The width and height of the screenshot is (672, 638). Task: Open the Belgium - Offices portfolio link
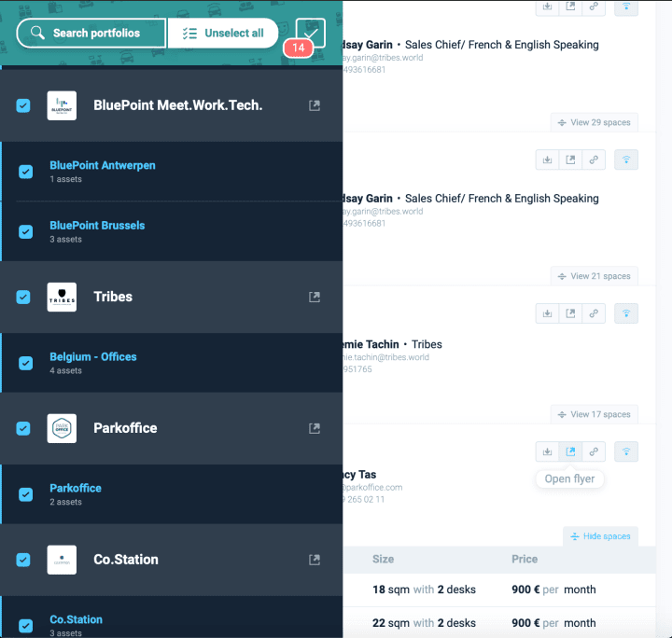(x=93, y=356)
